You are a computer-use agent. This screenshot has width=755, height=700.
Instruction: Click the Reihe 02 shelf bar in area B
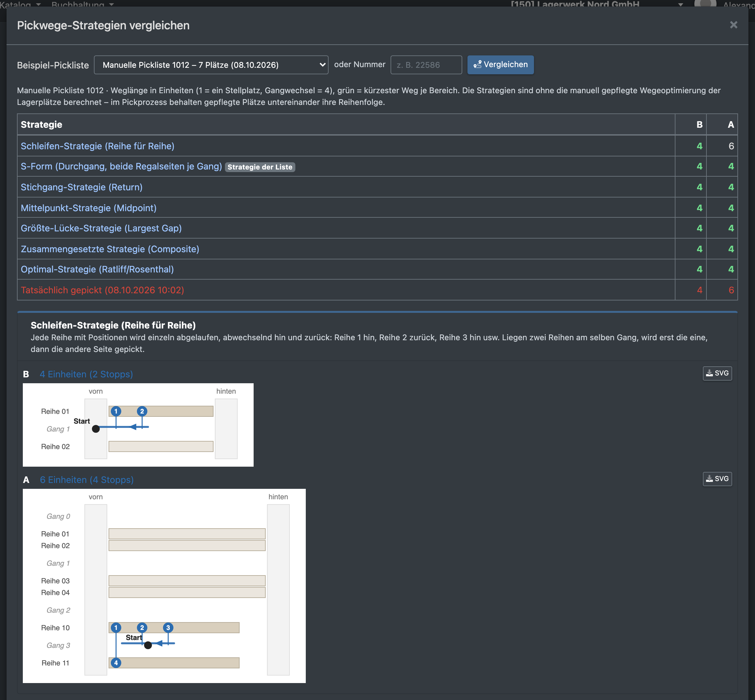tap(161, 446)
